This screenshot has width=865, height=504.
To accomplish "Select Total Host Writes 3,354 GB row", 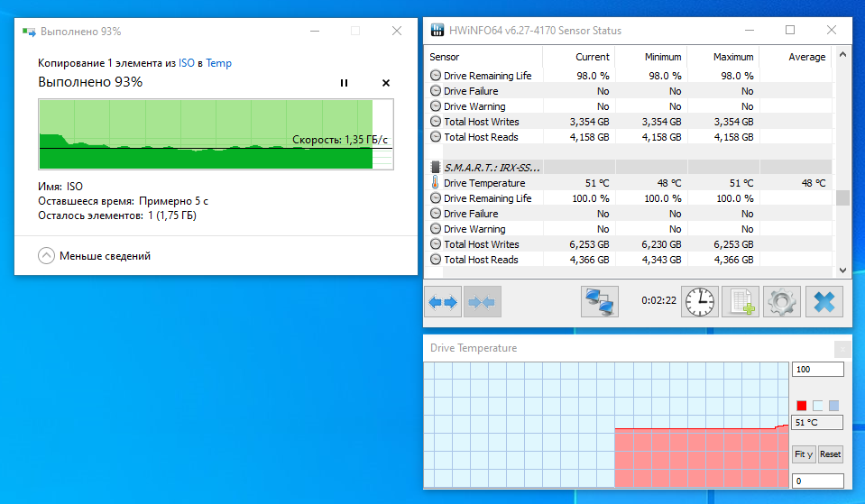I will click(x=630, y=122).
